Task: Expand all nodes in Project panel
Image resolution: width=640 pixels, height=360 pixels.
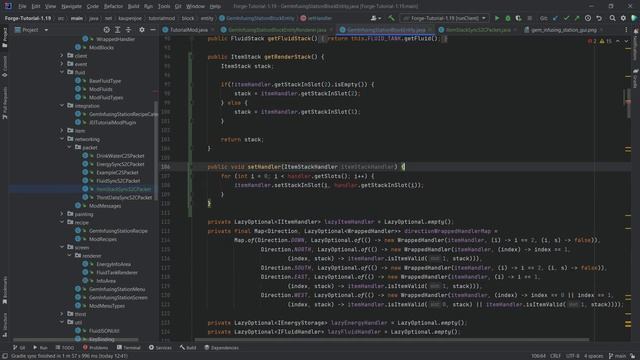Action: [118, 30]
